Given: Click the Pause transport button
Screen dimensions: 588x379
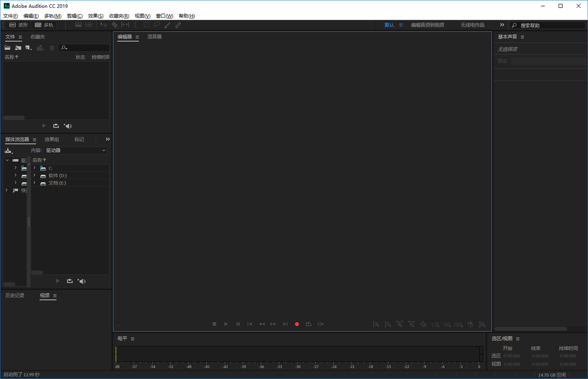Looking at the screenshot, I should pos(238,324).
